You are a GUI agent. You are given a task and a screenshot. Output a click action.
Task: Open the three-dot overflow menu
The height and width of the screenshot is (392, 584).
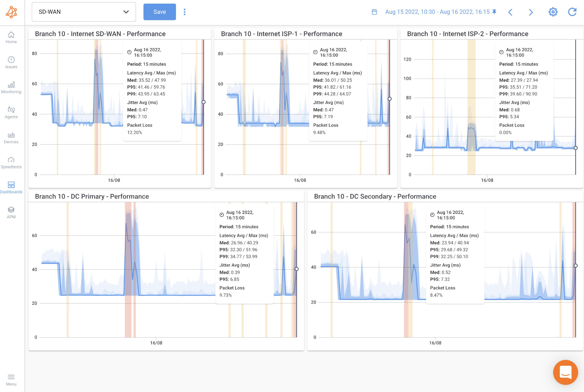click(x=185, y=12)
